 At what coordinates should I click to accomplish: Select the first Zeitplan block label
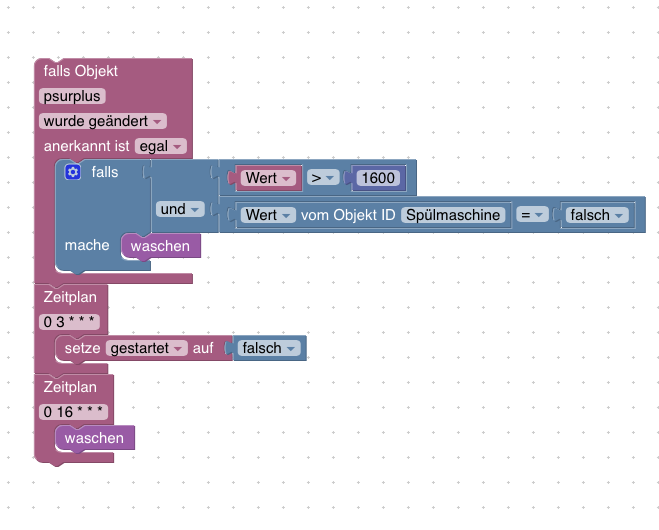pos(70,297)
